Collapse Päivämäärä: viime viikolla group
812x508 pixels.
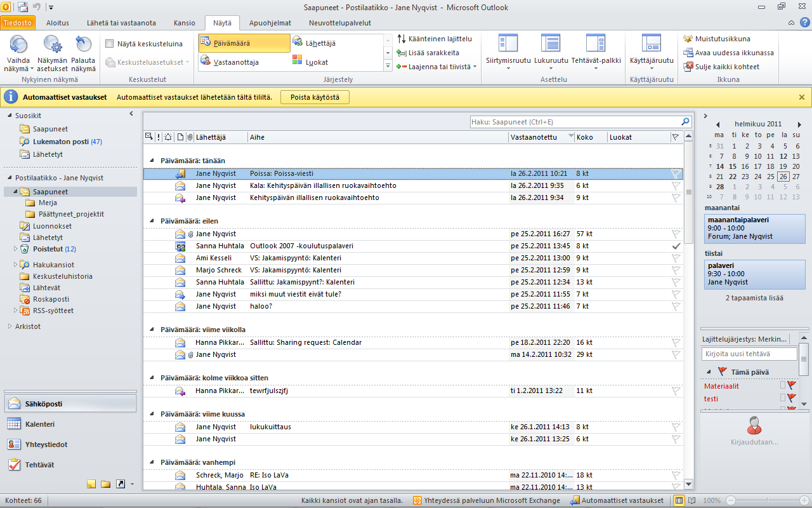152,330
